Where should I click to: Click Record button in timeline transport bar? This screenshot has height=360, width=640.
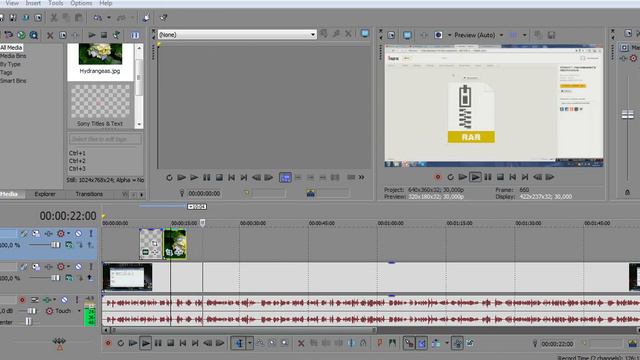[x=108, y=343]
